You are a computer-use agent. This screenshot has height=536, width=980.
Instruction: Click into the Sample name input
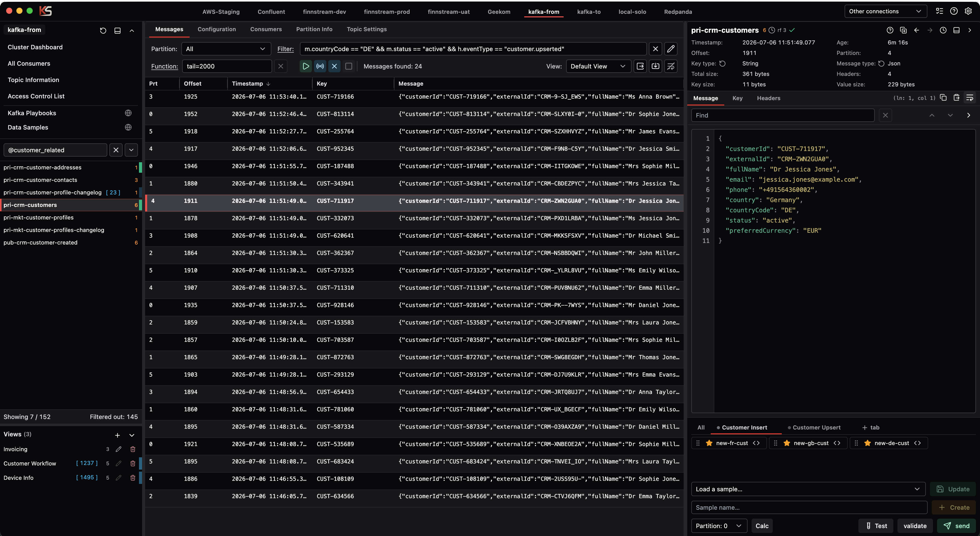pyautogui.click(x=809, y=507)
